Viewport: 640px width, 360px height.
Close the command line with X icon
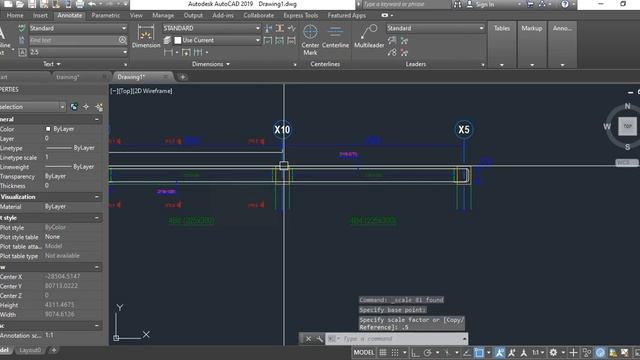click(309, 339)
